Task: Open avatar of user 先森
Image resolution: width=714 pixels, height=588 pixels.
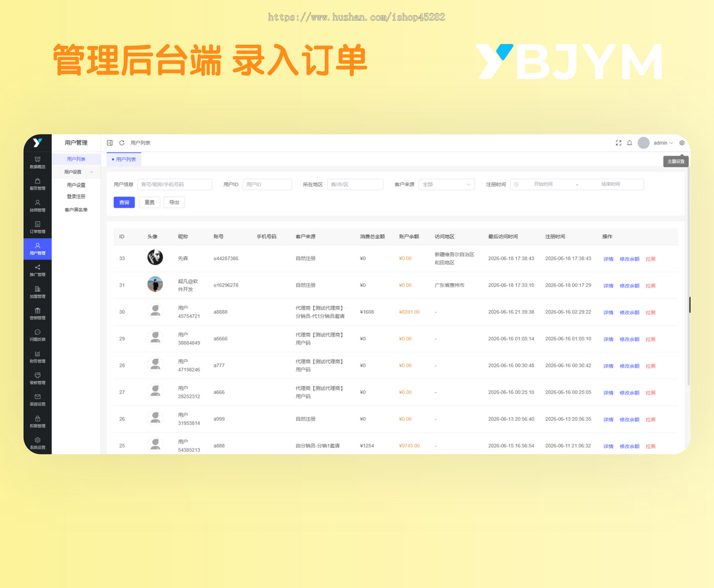Action: coord(155,258)
